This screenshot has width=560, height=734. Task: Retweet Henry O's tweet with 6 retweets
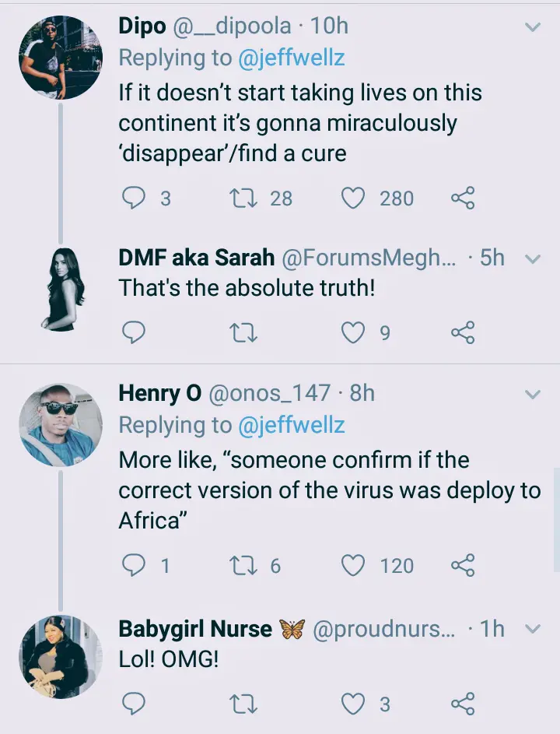[x=245, y=565]
